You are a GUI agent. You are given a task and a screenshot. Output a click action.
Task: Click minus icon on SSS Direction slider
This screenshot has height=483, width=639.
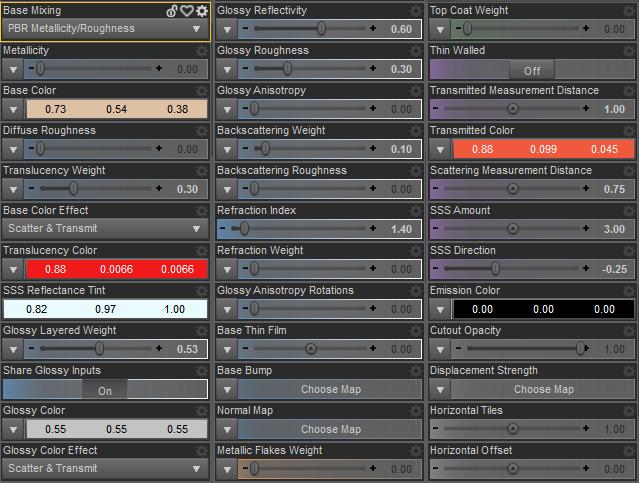coord(436,268)
